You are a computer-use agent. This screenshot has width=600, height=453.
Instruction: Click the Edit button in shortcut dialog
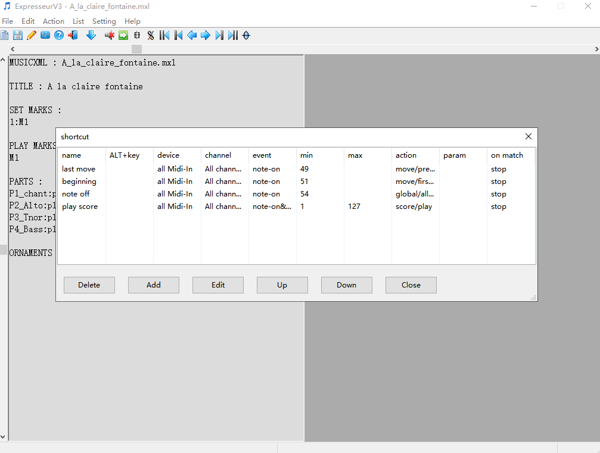[x=217, y=285]
